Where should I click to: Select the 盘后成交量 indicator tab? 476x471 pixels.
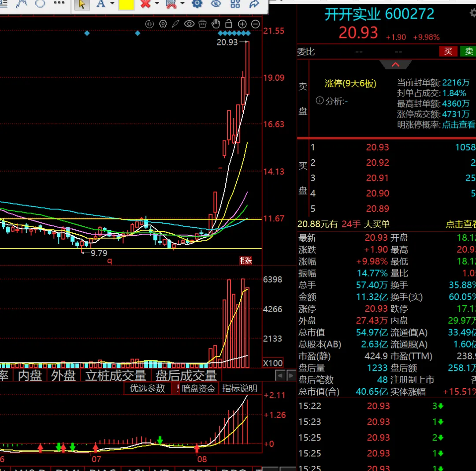pyautogui.click(x=186, y=376)
